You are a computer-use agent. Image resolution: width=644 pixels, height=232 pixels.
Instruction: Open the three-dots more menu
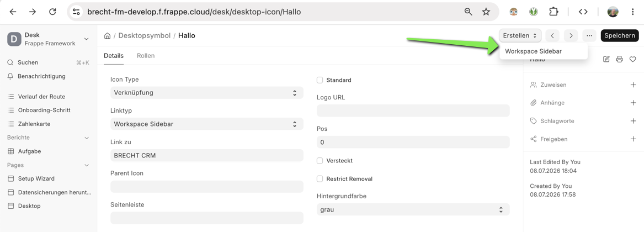589,36
